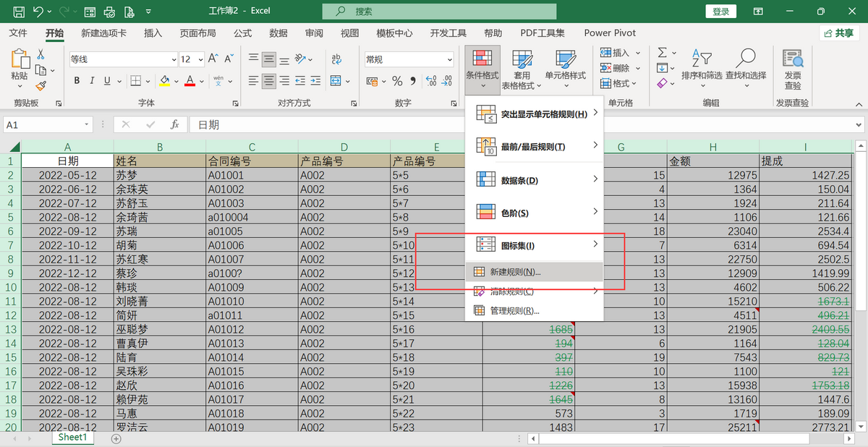Apply percent style with % icon
Image resolution: width=868 pixels, height=447 pixels.
[x=397, y=81]
